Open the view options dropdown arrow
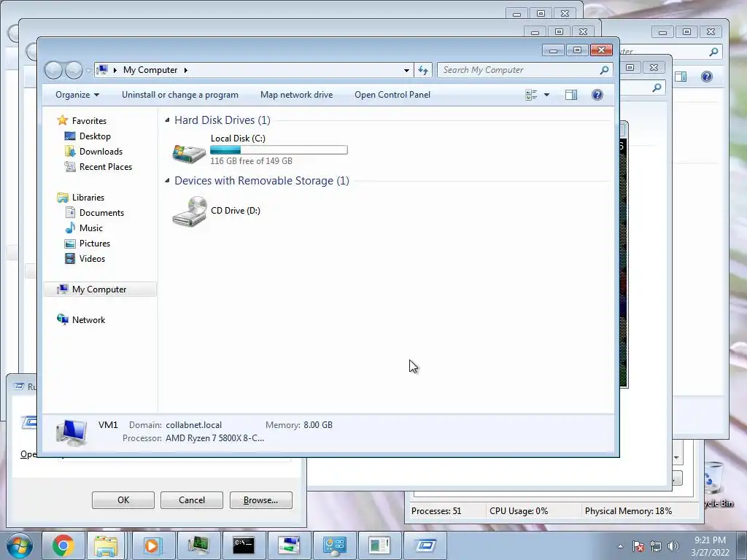 pos(546,95)
